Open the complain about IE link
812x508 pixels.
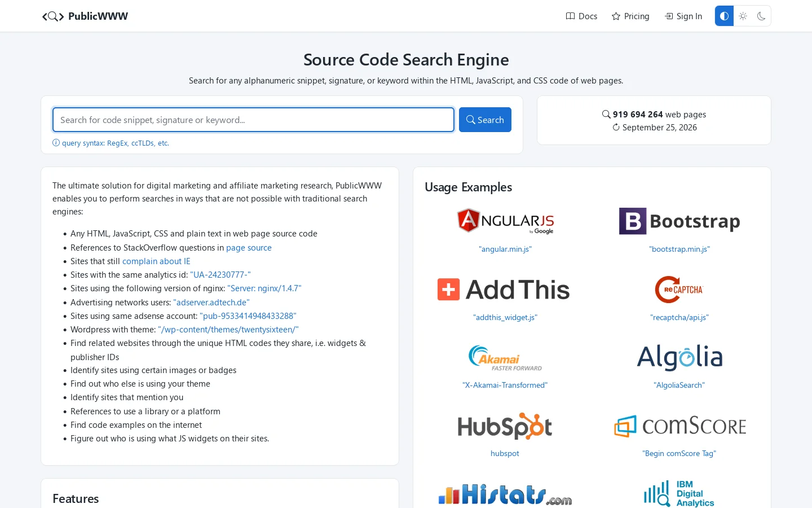click(156, 261)
